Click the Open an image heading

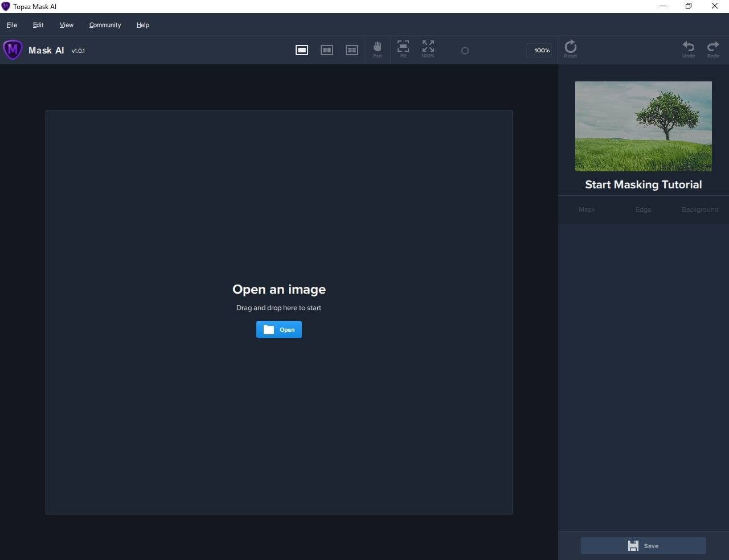click(x=279, y=289)
